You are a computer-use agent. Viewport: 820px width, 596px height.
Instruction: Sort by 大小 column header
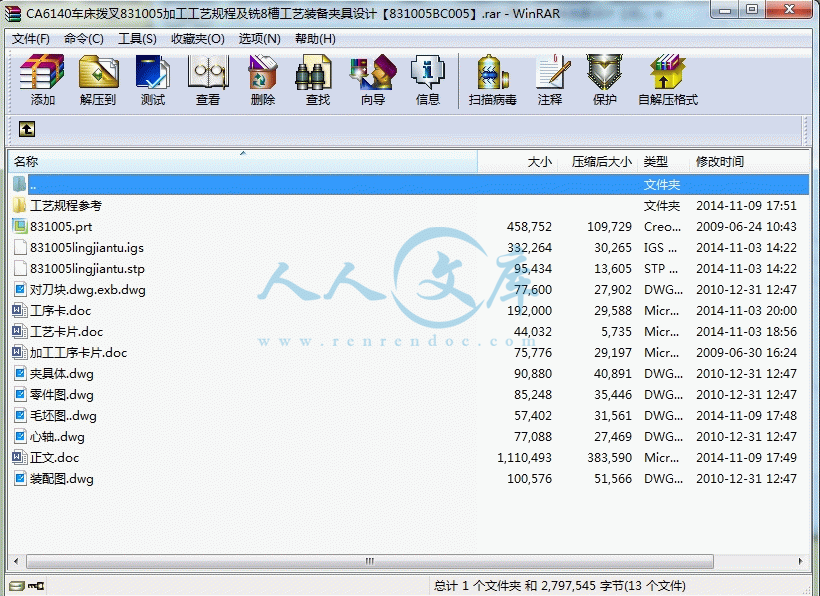coord(517,162)
